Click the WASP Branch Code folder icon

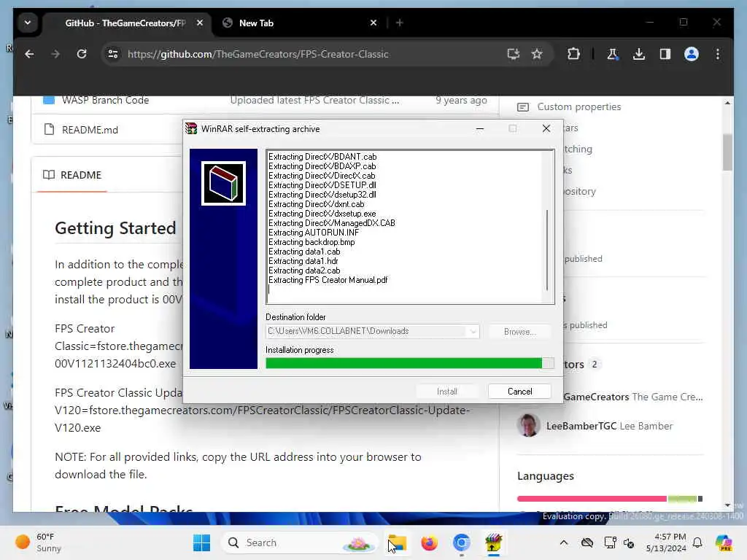point(49,100)
